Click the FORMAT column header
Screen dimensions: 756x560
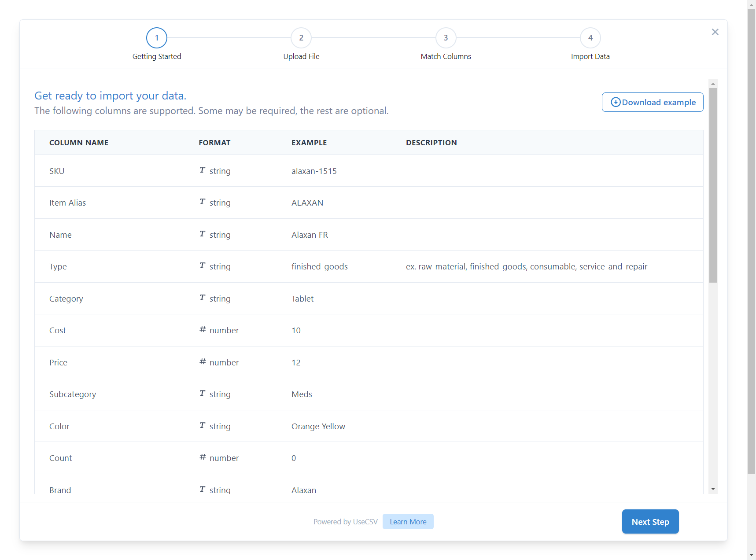click(214, 143)
